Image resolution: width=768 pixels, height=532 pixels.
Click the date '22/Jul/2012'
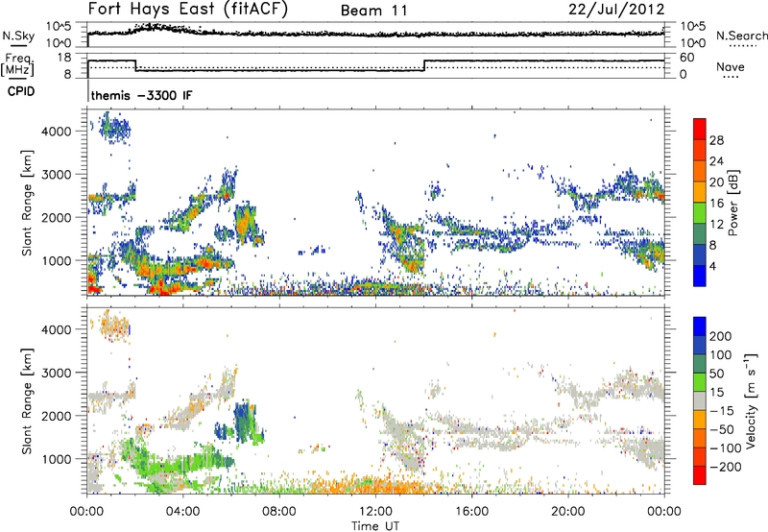click(616, 10)
